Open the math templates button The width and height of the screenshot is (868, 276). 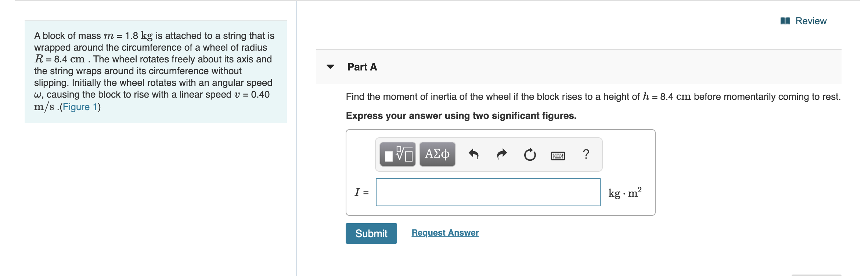click(398, 154)
